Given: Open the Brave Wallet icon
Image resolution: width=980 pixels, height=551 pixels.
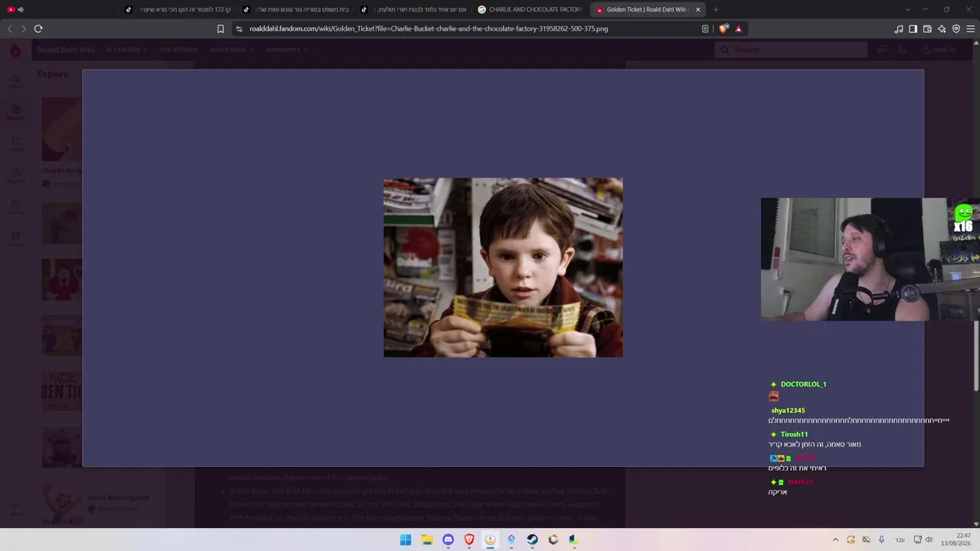Looking at the screenshot, I should [927, 29].
